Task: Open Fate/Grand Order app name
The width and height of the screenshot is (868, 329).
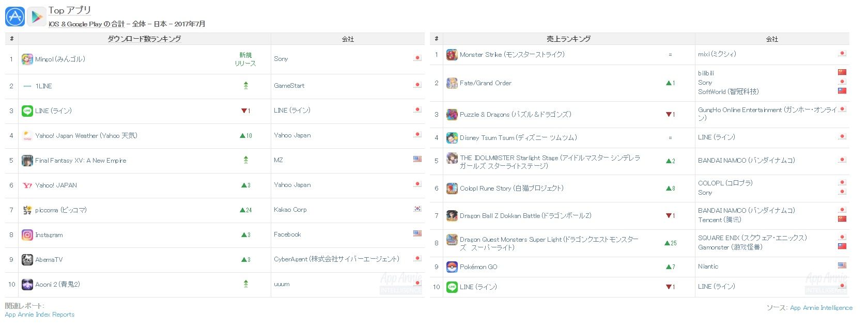Action: (x=486, y=83)
